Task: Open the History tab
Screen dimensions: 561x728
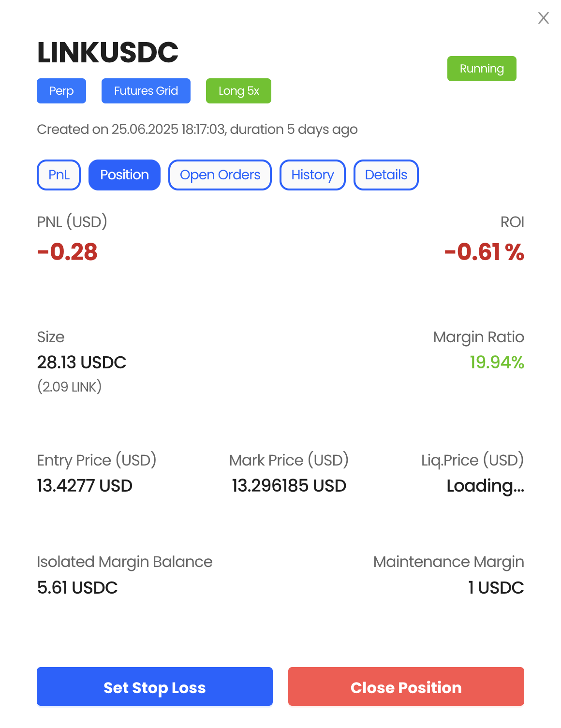Action: pos(312,175)
